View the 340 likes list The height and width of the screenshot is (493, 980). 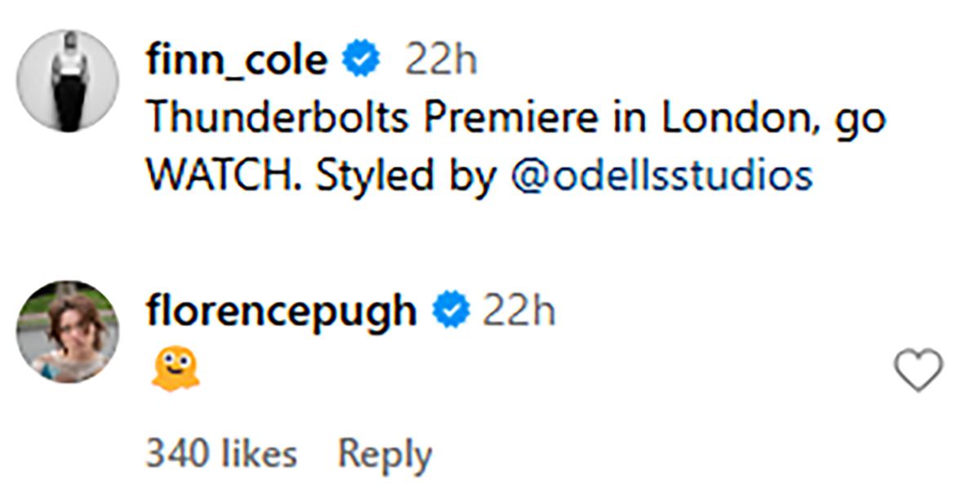(x=220, y=454)
